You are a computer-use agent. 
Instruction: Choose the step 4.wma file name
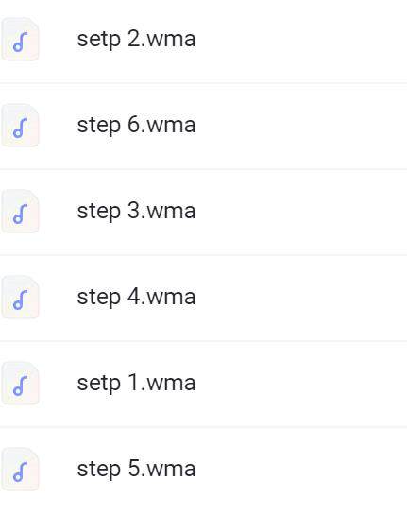[136, 297]
